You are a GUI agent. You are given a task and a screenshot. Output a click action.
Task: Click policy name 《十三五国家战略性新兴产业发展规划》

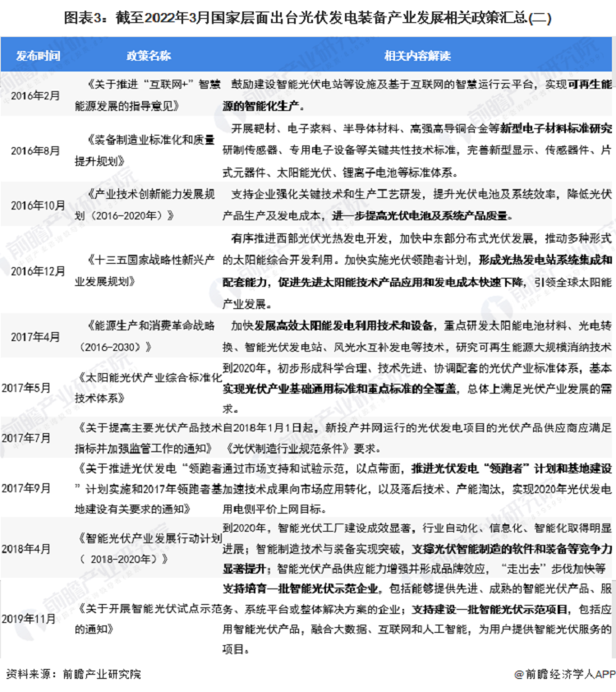[x=145, y=270]
